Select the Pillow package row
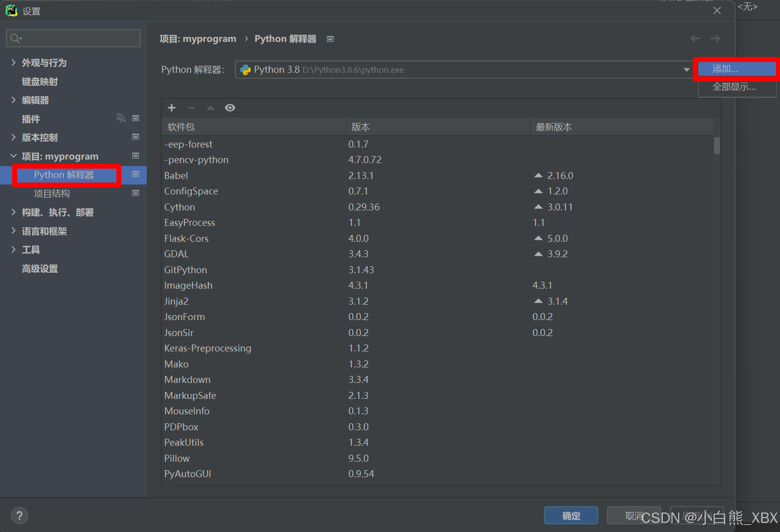Viewport: 780px width, 532px height. pyautogui.click(x=438, y=458)
